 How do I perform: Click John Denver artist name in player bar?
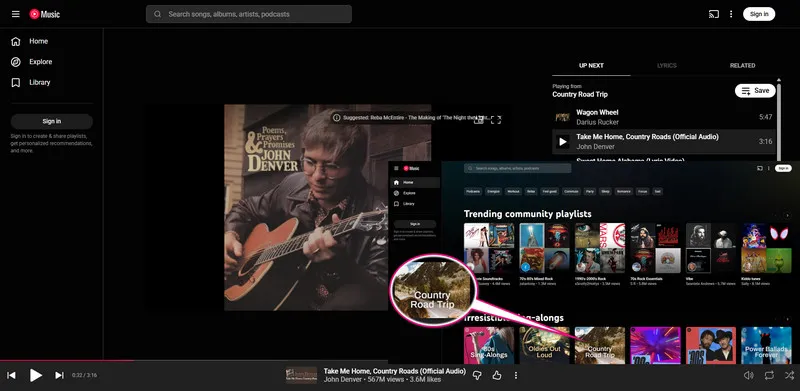[342, 380]
